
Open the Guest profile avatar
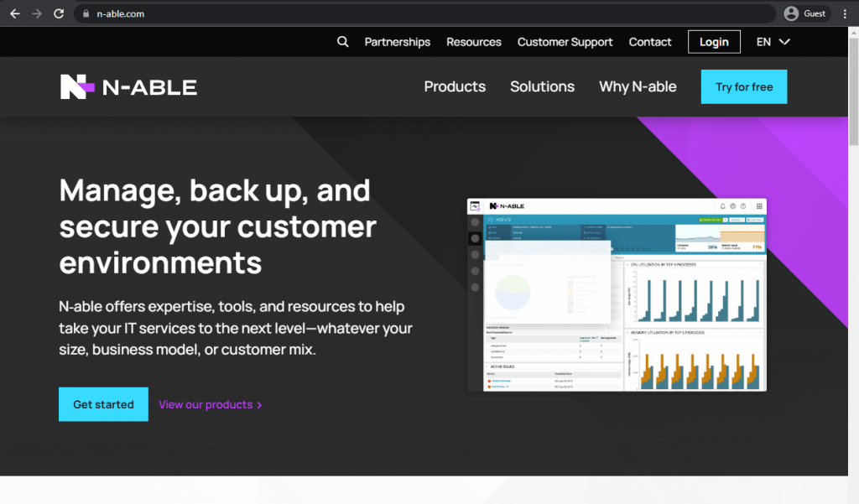point(791,13)
